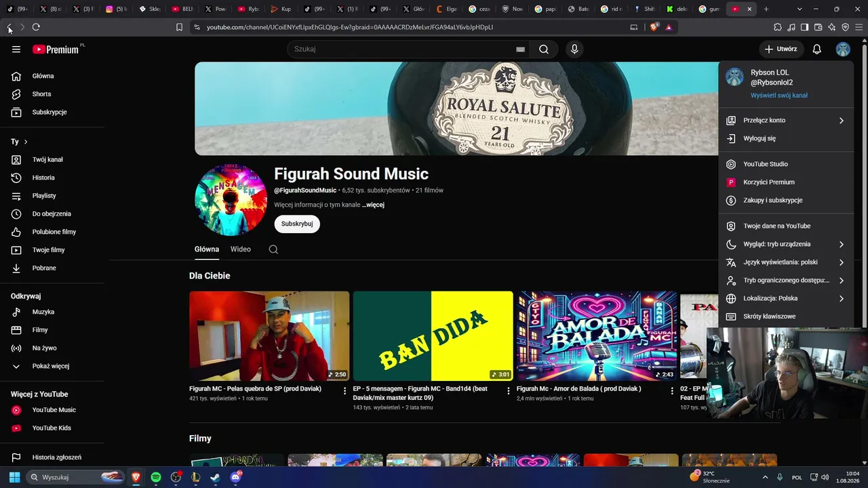
Task: Expand the Ty section in sidebar
Action: tap(19, 142)
